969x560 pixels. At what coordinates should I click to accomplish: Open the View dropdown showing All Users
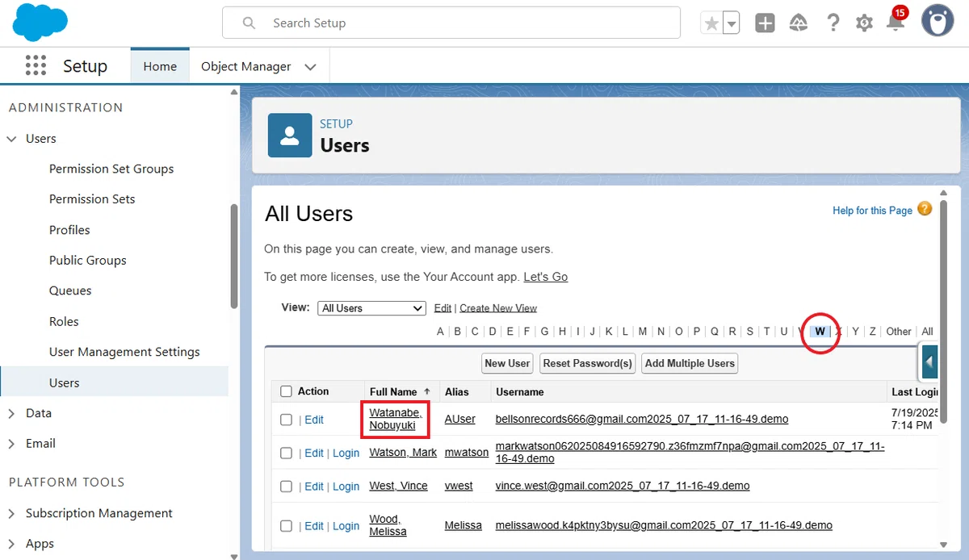coord(371,308)
